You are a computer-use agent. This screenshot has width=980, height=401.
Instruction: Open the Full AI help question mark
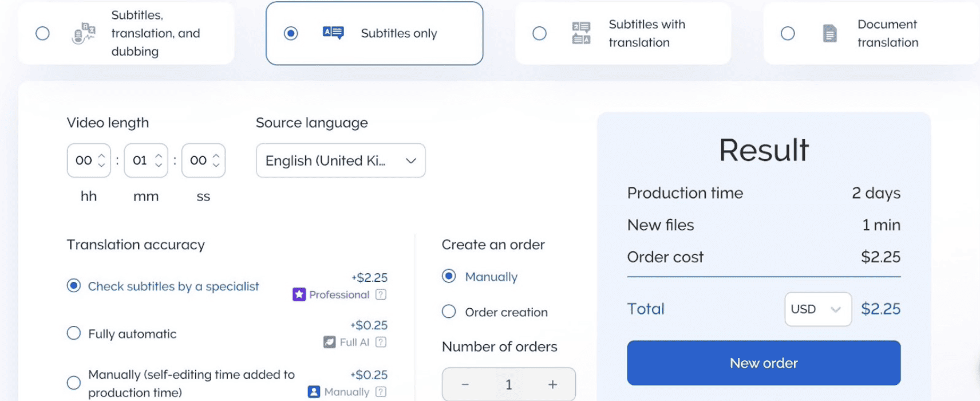381,342
